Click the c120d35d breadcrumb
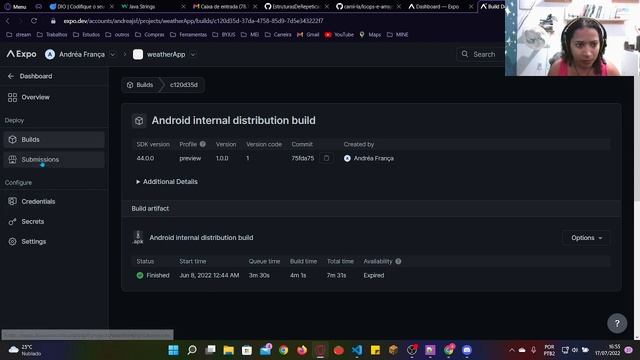 184,85
